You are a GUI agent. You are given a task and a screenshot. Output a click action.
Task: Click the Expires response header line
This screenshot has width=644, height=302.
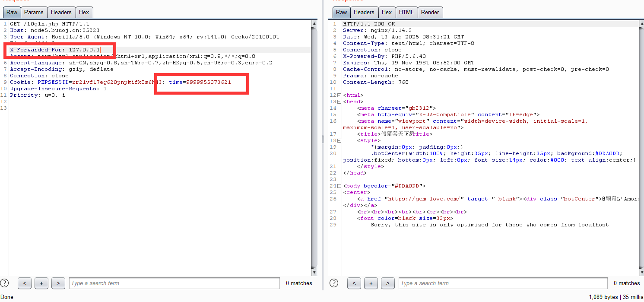(x=409, y=63)
